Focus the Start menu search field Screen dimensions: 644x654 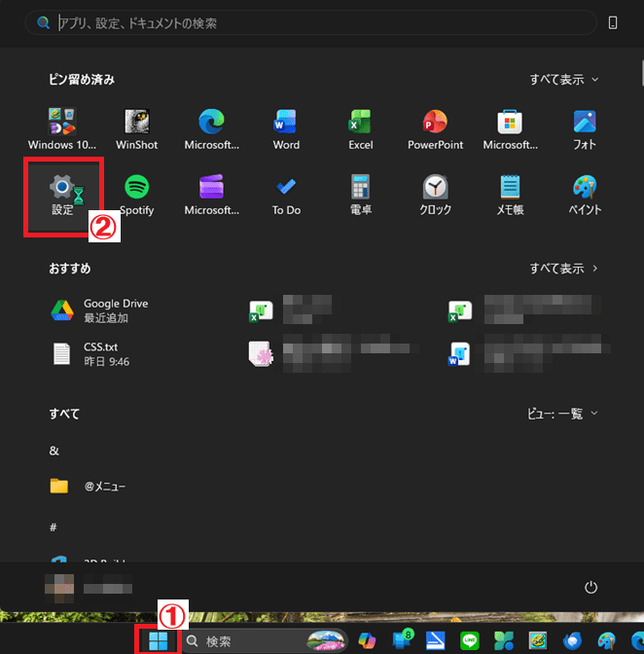tap(310, 22)
